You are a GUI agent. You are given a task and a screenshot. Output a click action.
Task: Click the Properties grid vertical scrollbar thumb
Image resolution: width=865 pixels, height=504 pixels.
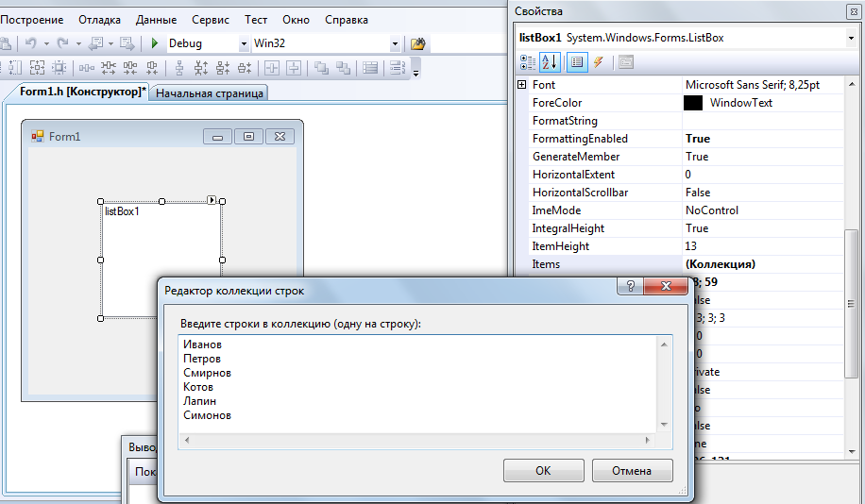852,304
